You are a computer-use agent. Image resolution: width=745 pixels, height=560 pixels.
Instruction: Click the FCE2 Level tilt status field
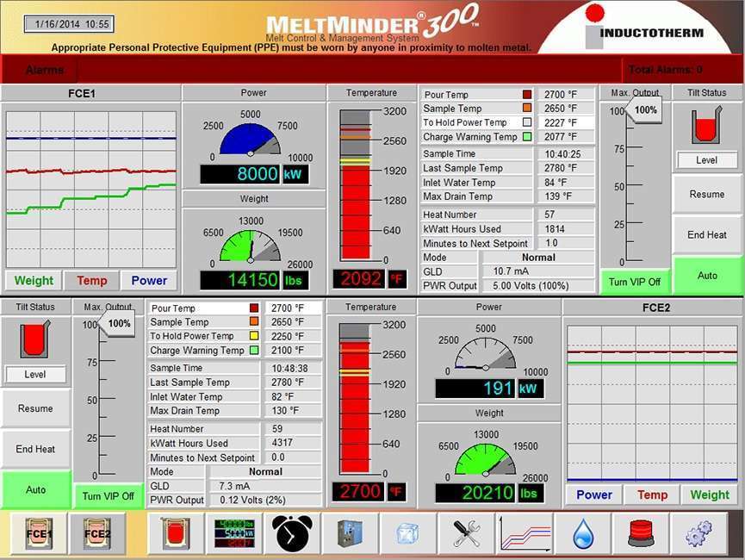[x=35, y=374]
